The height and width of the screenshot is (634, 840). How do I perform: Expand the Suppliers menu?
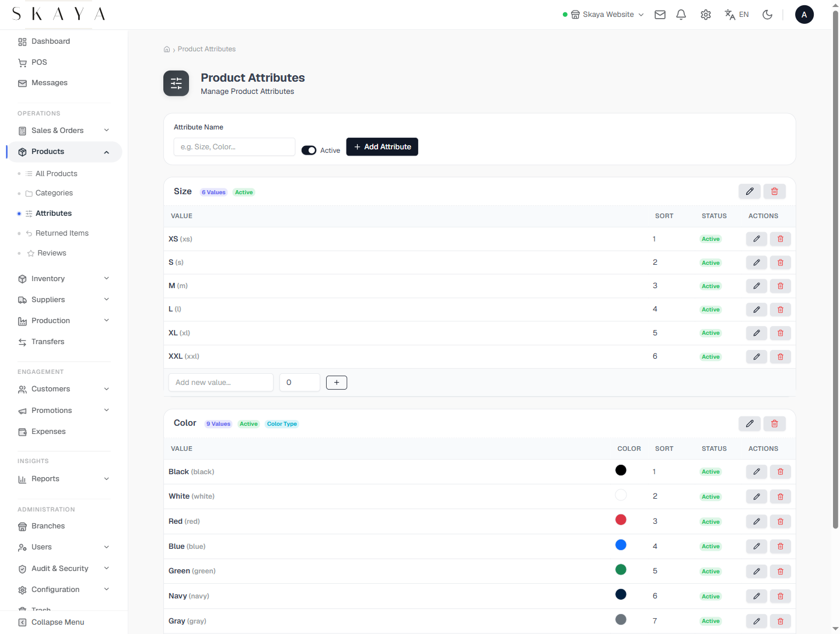coord(64,300)
